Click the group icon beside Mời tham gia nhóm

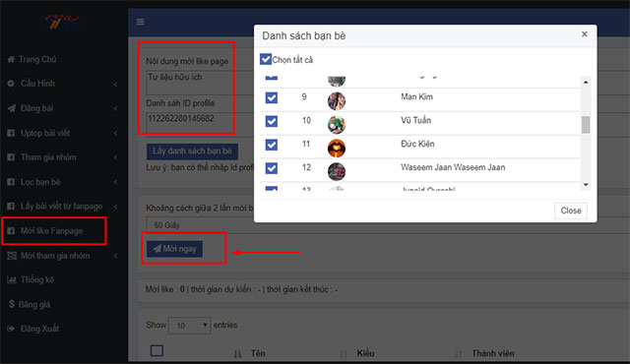[x=12, y=256]
